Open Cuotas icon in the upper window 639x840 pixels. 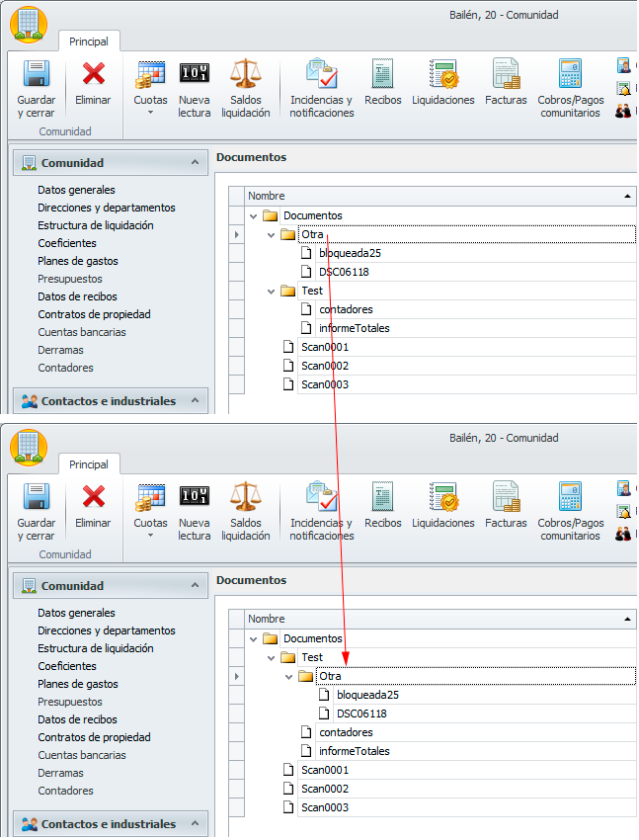pos(150,74)
